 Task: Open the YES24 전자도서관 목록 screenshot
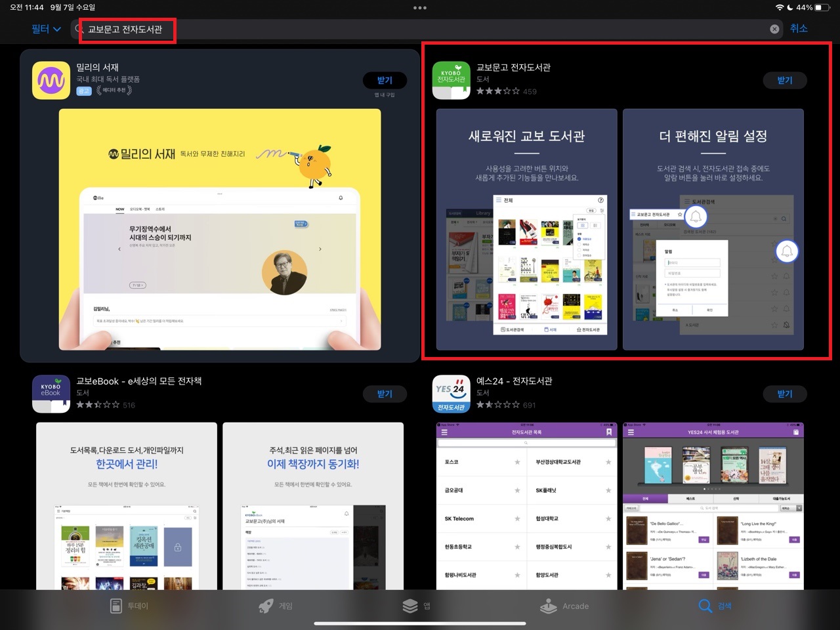click(527, 506)
